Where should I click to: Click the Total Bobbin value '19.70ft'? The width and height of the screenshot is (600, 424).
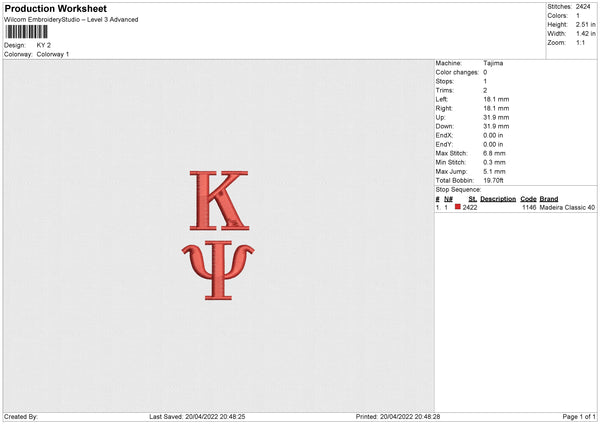[x=493, y=180]
